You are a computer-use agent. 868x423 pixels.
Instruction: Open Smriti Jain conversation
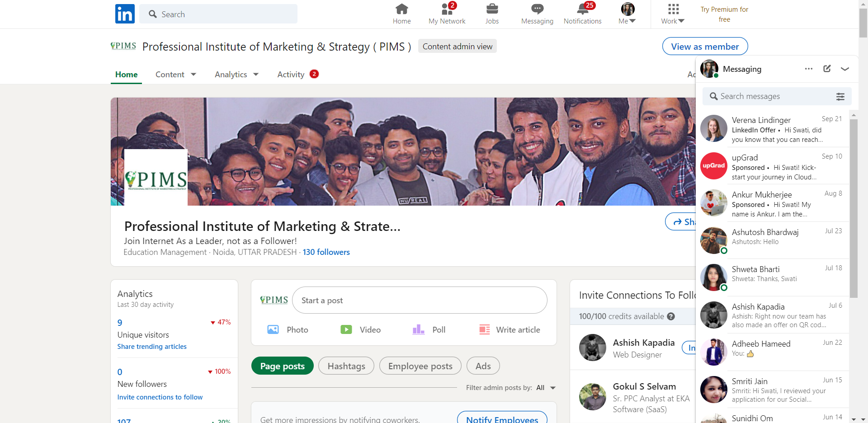(x=772, y=390)
